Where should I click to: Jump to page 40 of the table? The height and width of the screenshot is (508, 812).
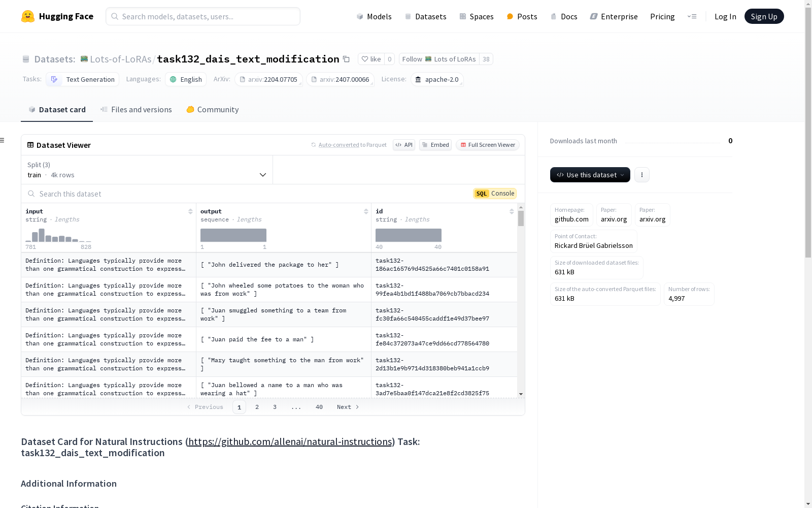point(319,407)
